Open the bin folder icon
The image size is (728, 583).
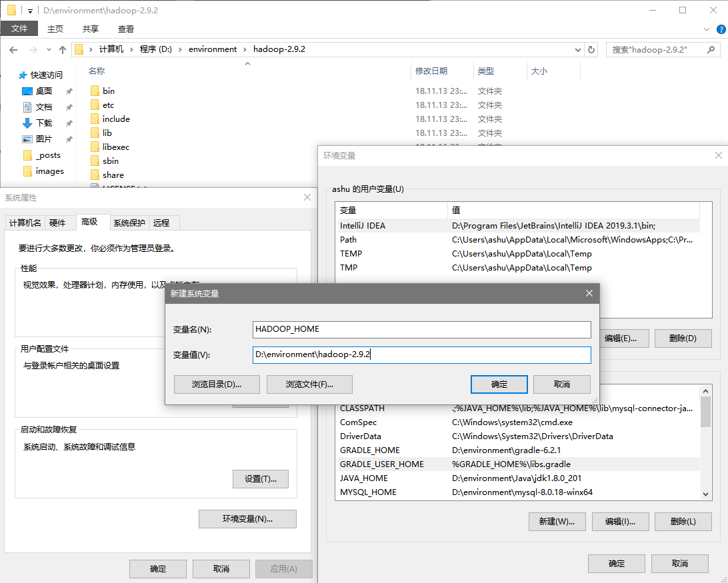[95, 91]
